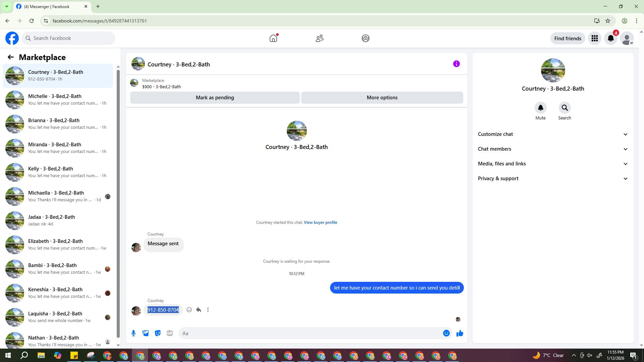
Task: Open the Menu grid icon
Action: (595, 38)
